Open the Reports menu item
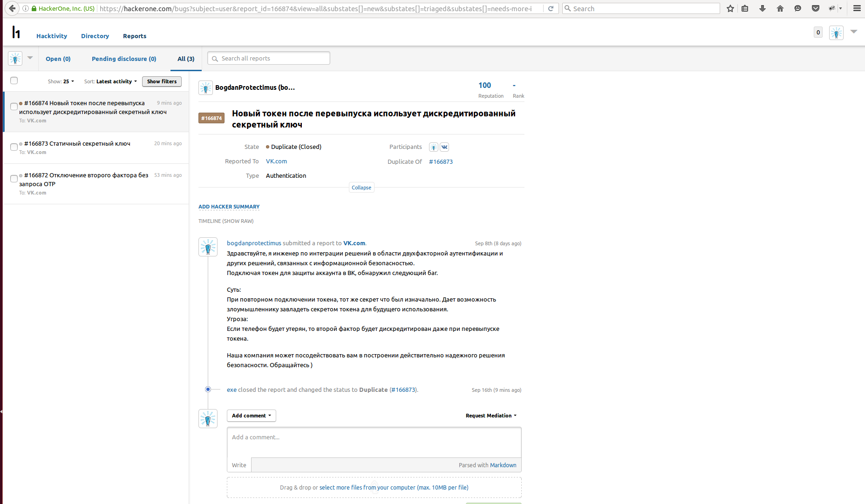Viewport: 865px width, 504px height. point(135,36)
